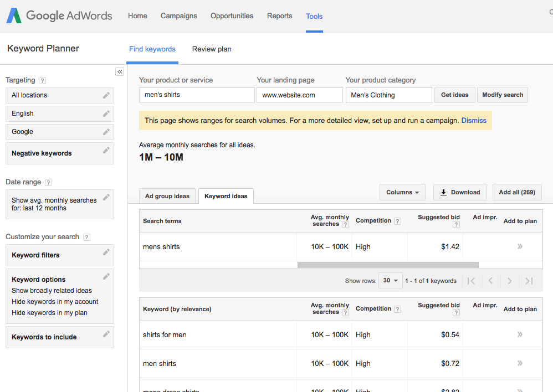Screen dimensions: 553x392
Task: Edit Keyword options pencil icon
Action: (106, 276)
